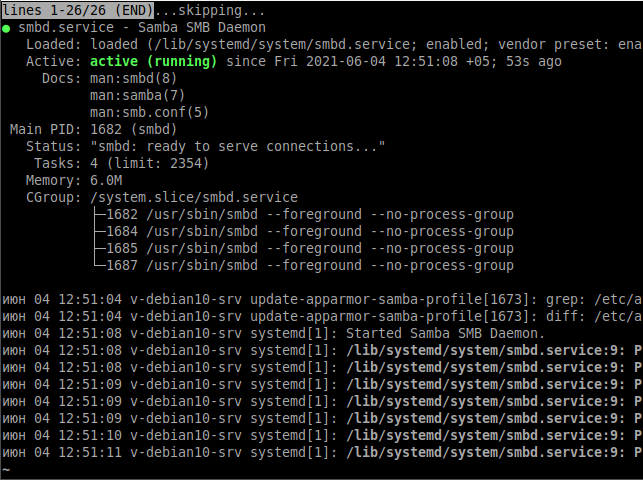
Task: Click the /lib/systemd/system/smbd.service path in Loaded line
Action: click(283, 44)
